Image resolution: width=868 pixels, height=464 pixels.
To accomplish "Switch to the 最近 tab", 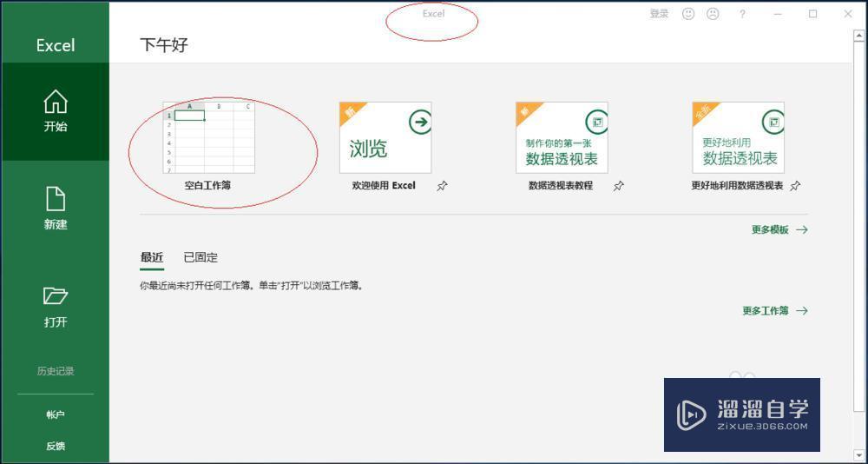I will tap(152, 257).
